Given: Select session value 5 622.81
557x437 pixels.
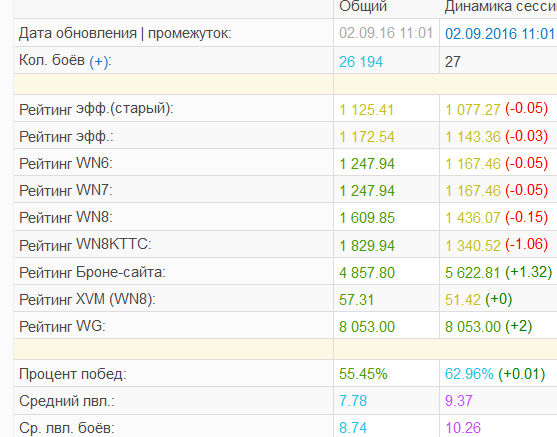Looking at the screenshot, I should (x=472, y=273).
